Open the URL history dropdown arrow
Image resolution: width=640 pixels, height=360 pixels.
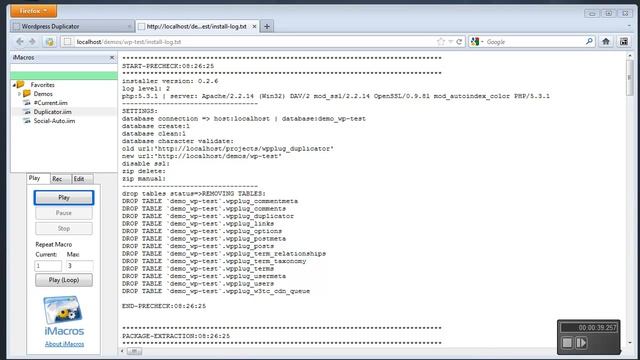click(450, 42)
